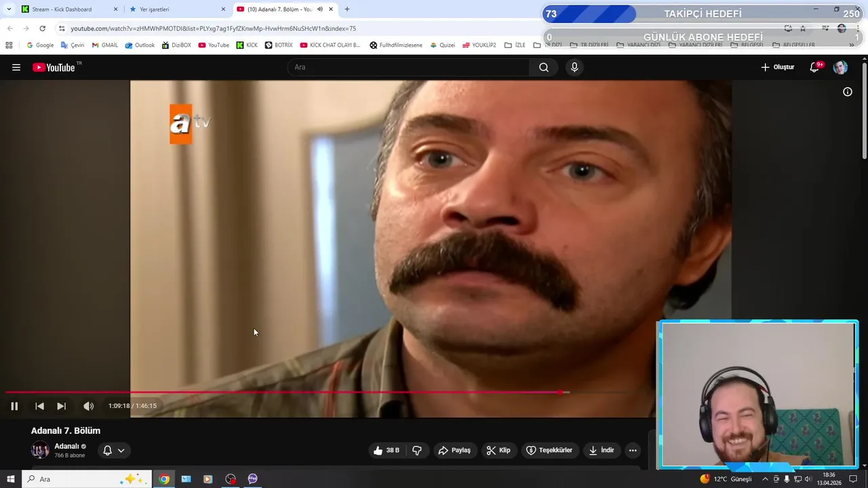Close the Yer işaretleri tab
The image size is (868, 488).
click(x=223, y=9)
